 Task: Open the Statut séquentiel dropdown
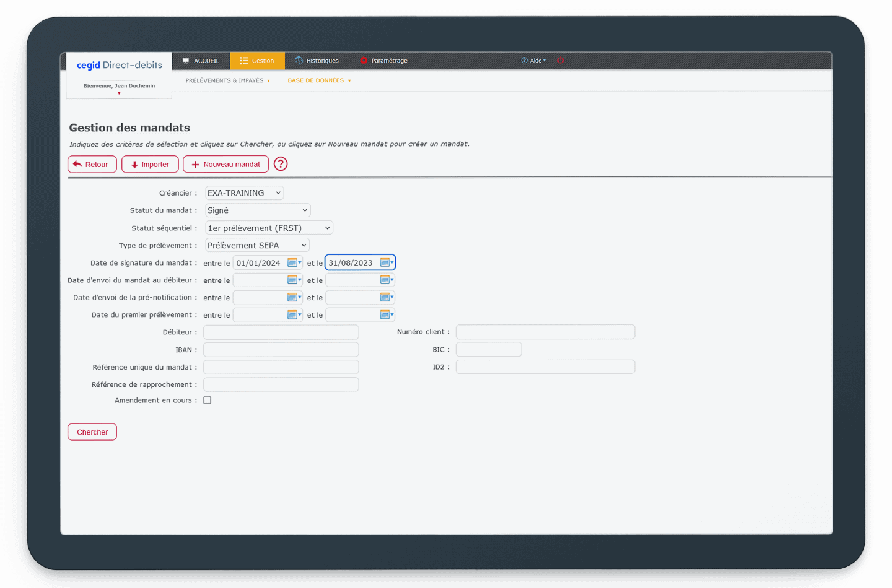point(269,228)
